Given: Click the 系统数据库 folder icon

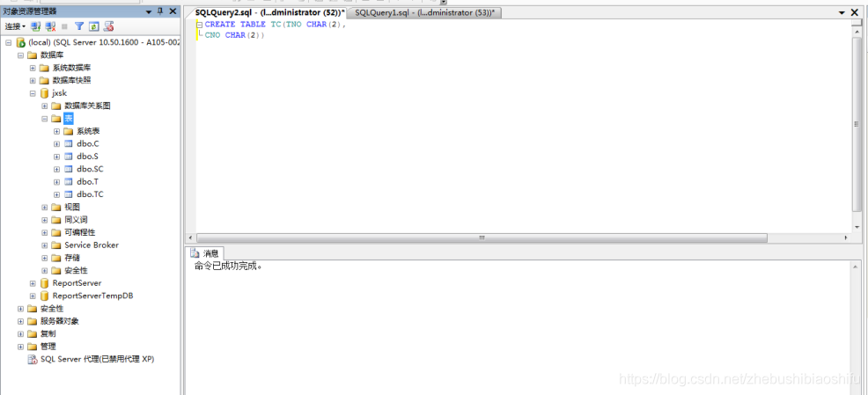Looking at the screenshot, I should point(44,68).
